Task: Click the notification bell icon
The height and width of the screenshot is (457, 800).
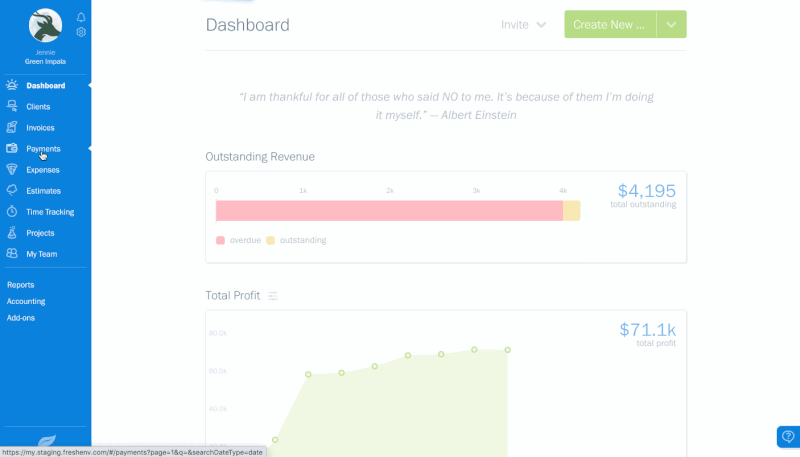Action: point(81,18)
